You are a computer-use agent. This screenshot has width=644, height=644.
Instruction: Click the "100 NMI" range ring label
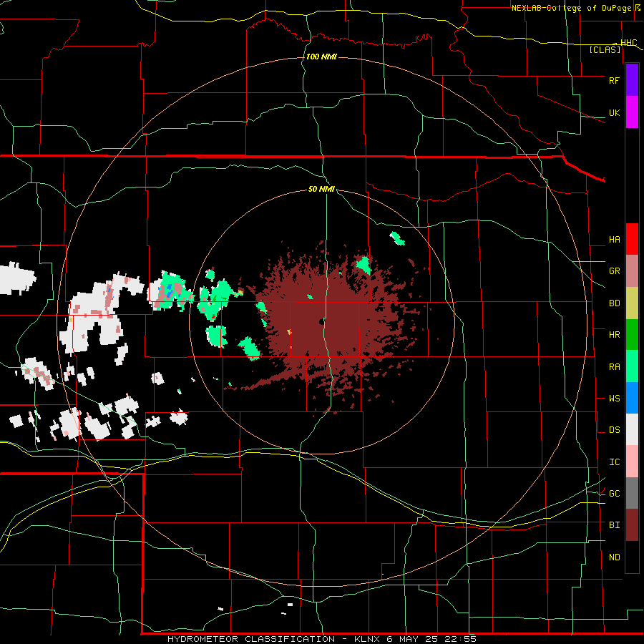pos(321,57)
